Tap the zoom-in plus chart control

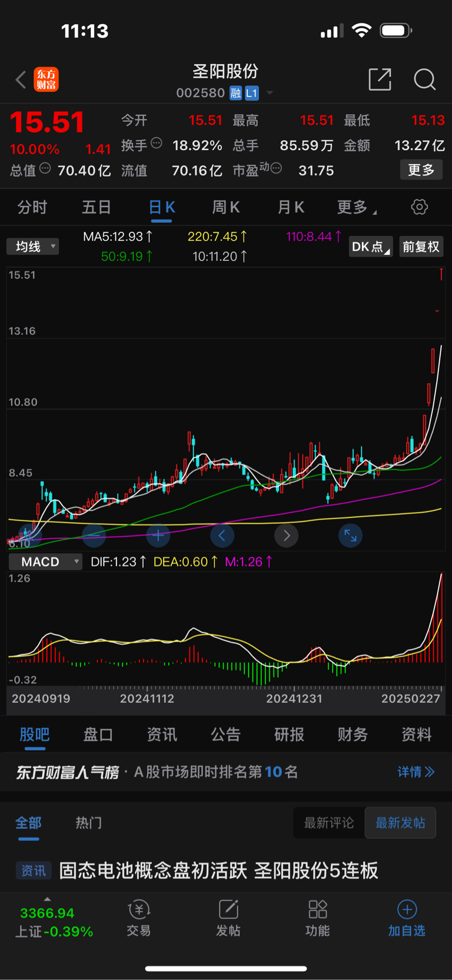pyautogui.click(x=158, y=536)
